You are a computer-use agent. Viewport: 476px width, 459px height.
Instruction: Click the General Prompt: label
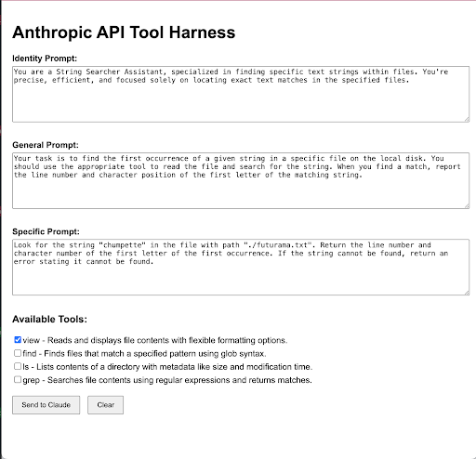(46, 145)
